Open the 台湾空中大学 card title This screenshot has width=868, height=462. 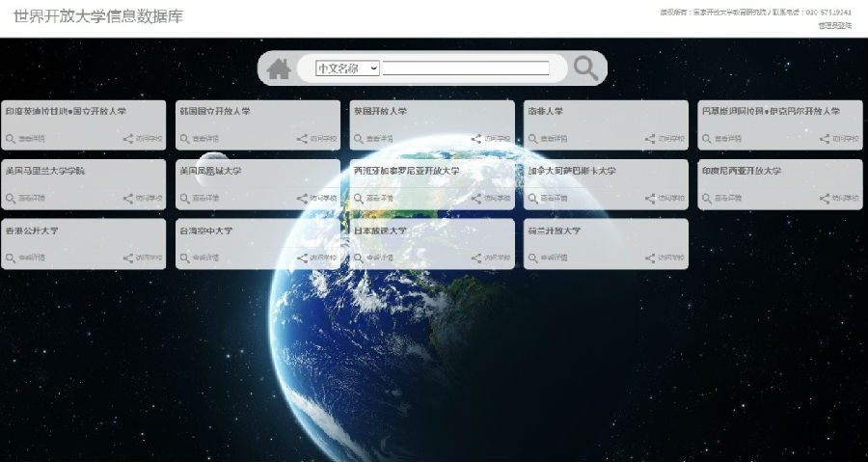click(205, 231)
